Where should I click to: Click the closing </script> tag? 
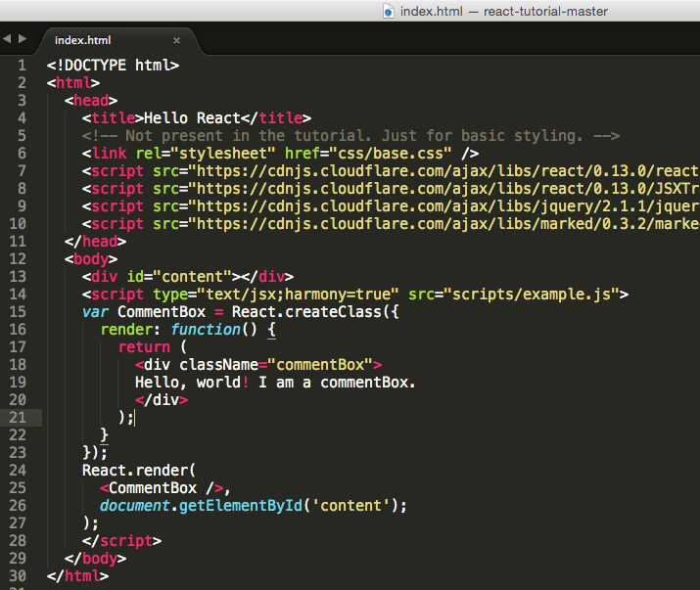click(121, 541)
